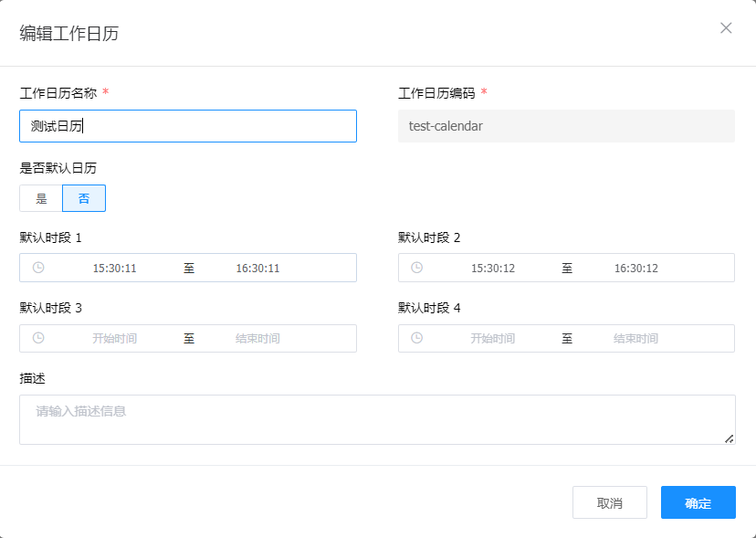756x538 pixels.
Task: Click clock icon in 默认时段 2
Action: click(416, 268)
